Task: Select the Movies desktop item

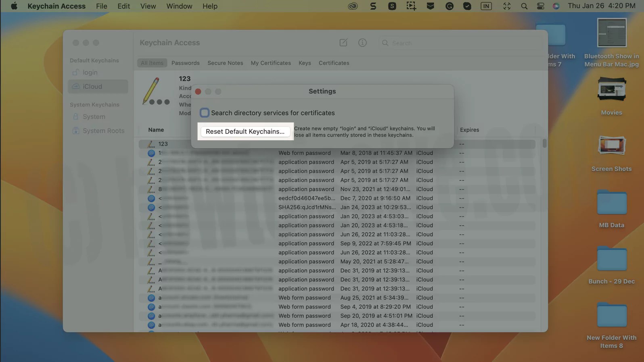Action: [x=611, y=96]
